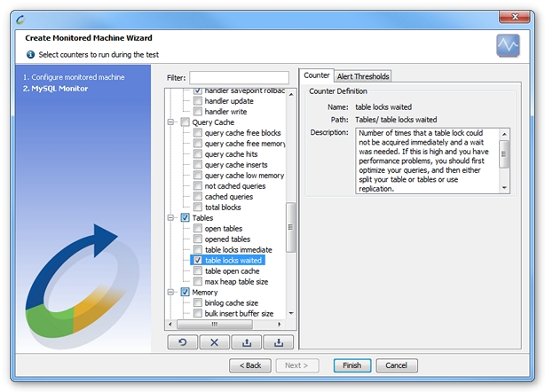Click the description scroll up arrow
545x392 pixels.
click(x=504, y=134)
